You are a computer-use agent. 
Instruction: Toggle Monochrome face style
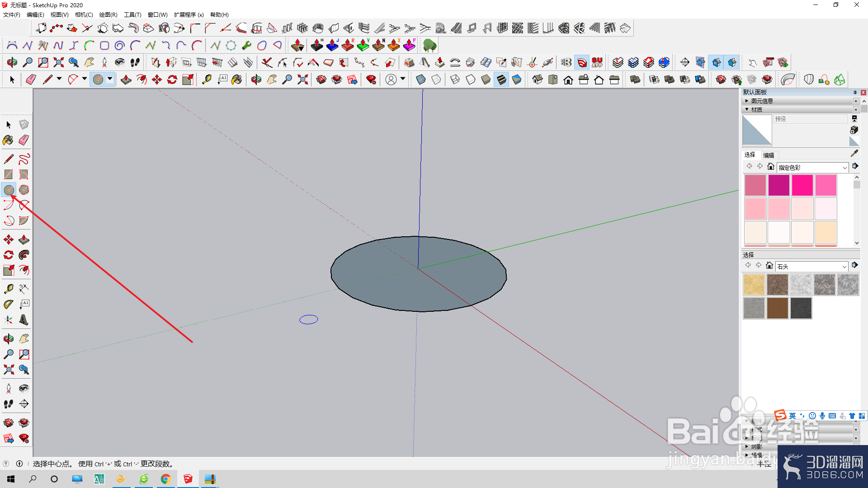point(517,80)
